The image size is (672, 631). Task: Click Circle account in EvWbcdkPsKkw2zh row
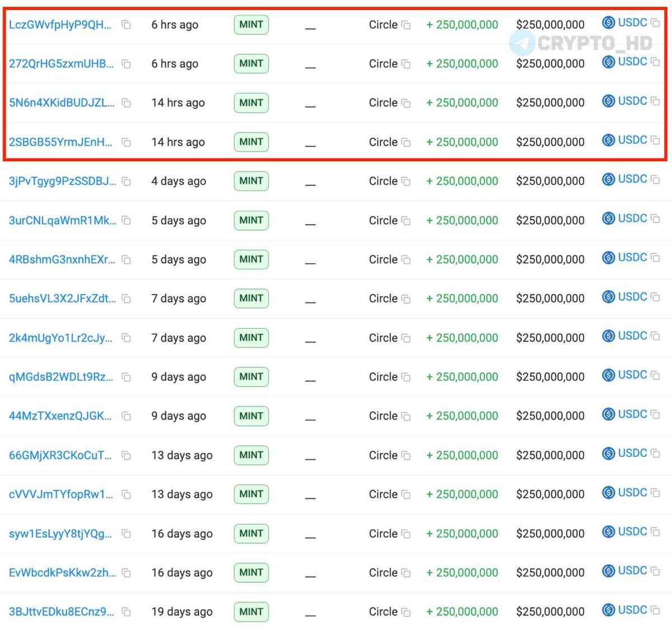point(383,573)
